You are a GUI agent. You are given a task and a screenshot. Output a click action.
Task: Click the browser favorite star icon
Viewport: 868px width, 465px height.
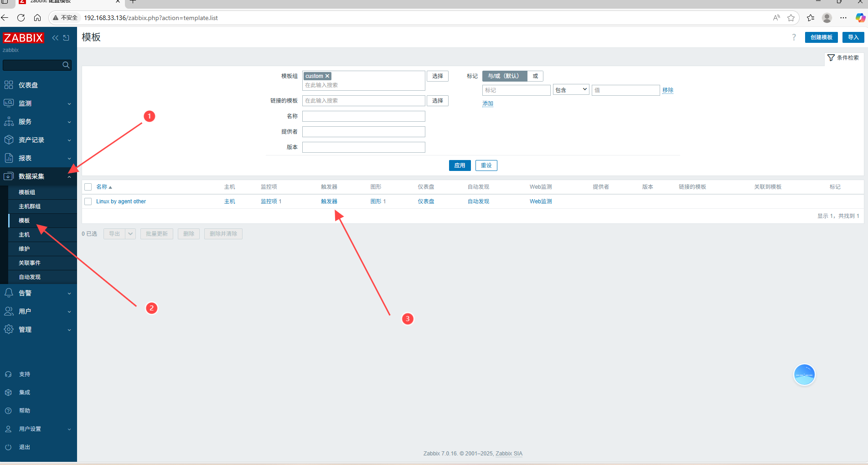tap(791, 18)
